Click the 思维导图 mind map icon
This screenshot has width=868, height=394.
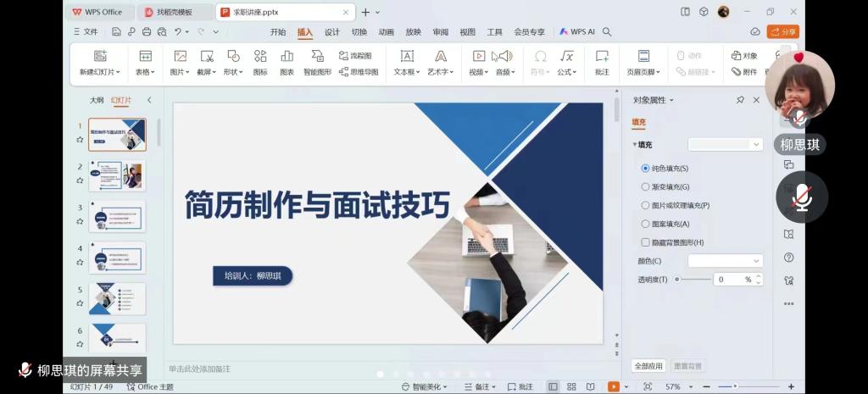pyautogui.click(x=359, y=72)
